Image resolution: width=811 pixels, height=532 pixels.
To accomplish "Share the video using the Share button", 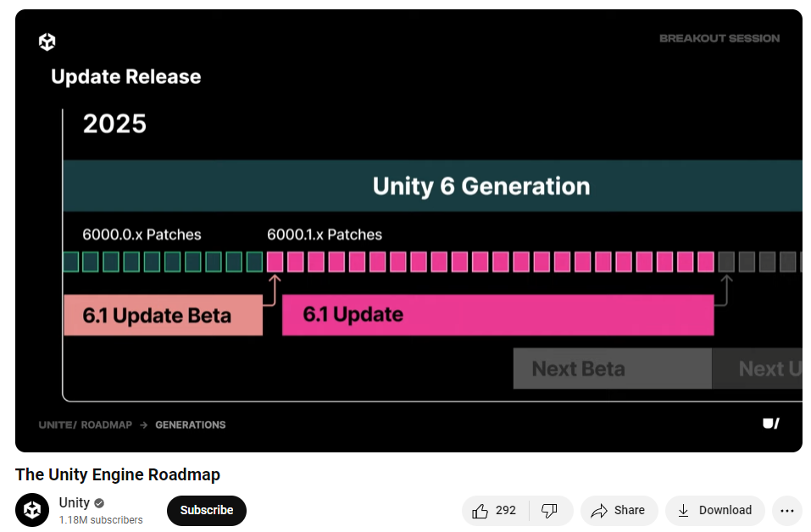I will (x=619, y=510).
